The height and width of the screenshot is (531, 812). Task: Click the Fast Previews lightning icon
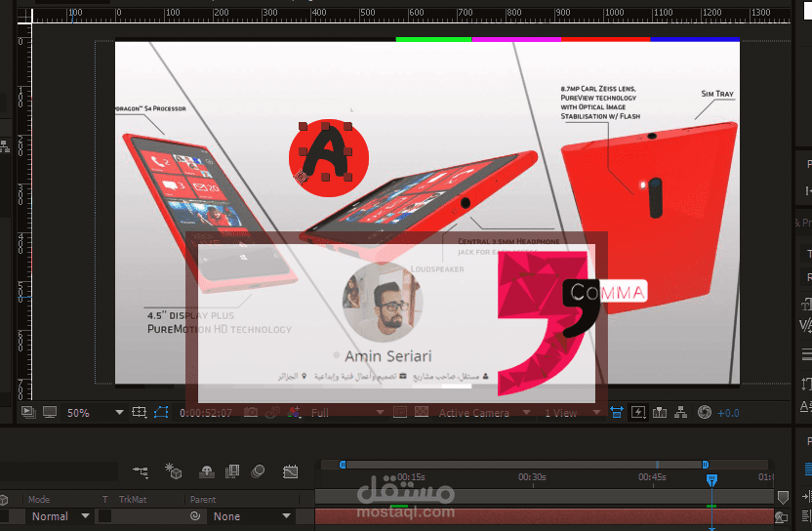click(x=638, y=412)
